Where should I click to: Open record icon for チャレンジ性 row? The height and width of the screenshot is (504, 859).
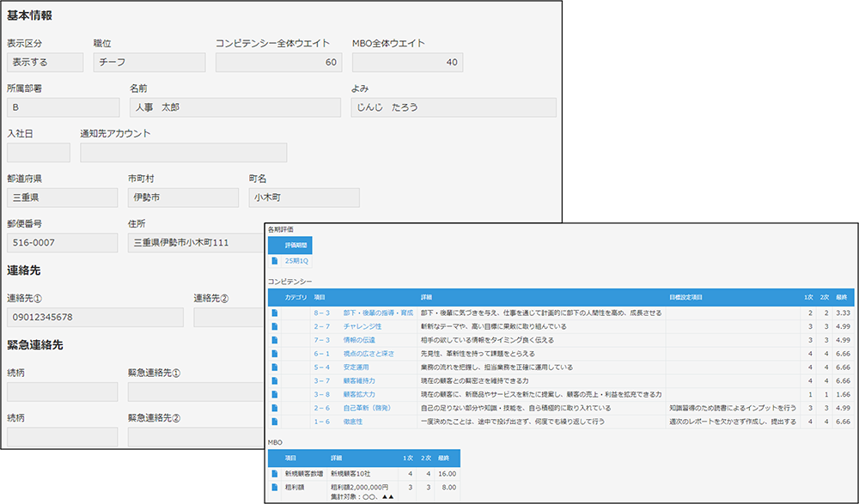(275, 326)
